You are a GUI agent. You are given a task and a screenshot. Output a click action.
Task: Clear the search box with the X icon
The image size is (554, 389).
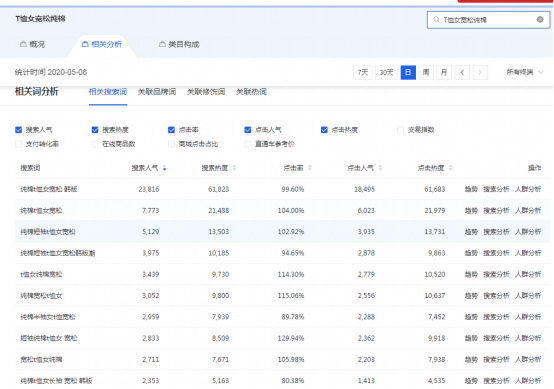point(540,19)
